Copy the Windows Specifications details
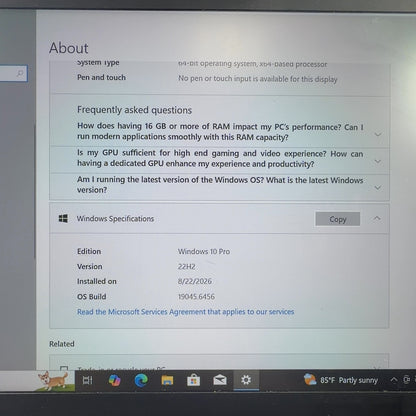The image size is (416, 416). click(x=338, y=219)
